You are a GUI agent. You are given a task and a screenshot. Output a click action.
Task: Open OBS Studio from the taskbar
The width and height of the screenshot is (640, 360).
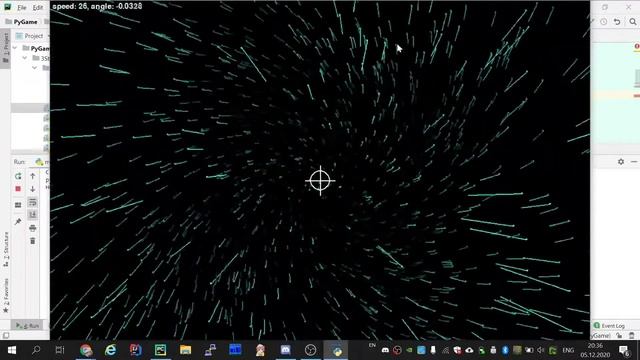click(310, 350)
